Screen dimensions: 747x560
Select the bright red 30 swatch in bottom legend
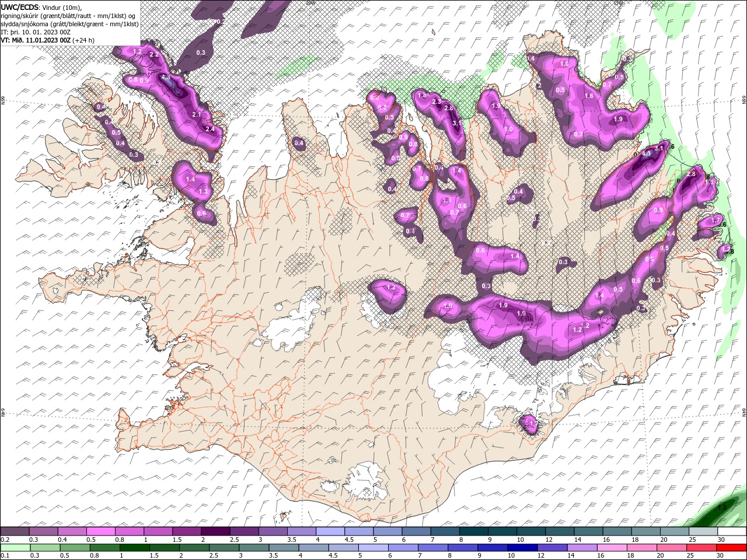click(731, 548)
